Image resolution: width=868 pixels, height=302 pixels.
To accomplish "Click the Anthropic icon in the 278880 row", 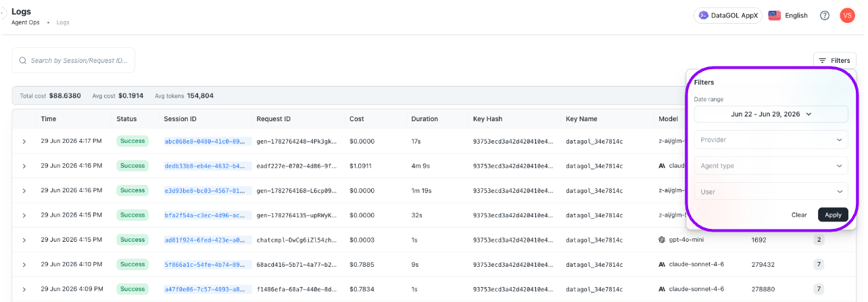I will [662, 289].
